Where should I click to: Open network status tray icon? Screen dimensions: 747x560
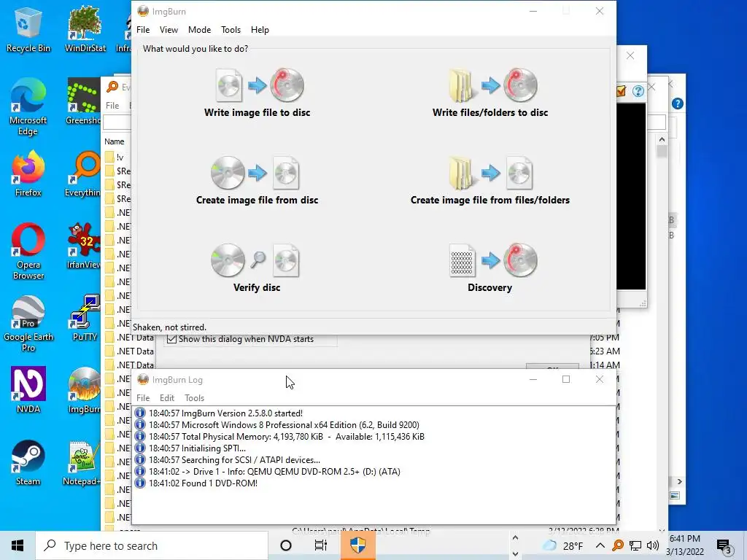[635, 545]
